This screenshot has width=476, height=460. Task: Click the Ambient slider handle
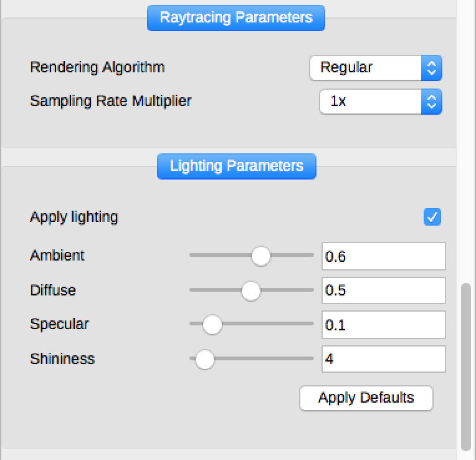tap(260, 256)
